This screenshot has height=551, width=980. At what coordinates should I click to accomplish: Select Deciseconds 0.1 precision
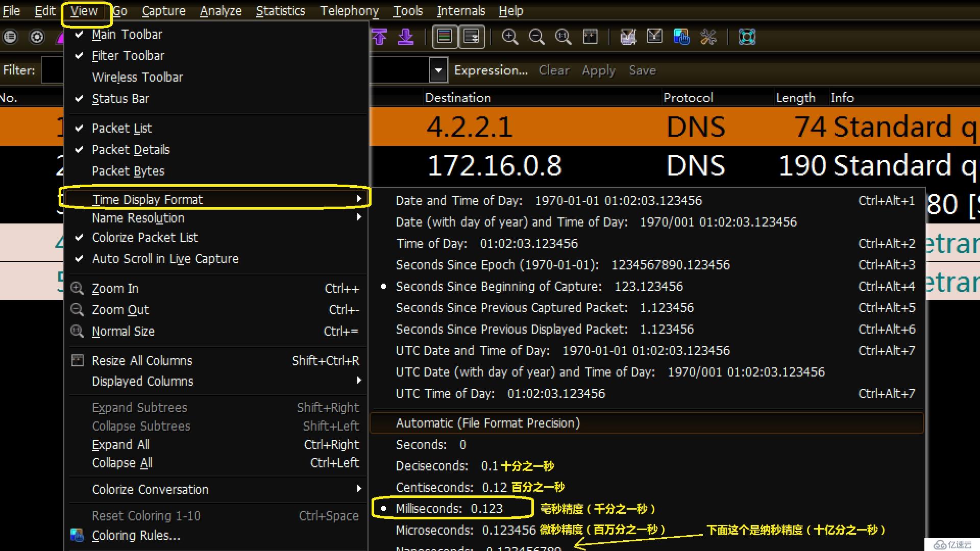647,466
